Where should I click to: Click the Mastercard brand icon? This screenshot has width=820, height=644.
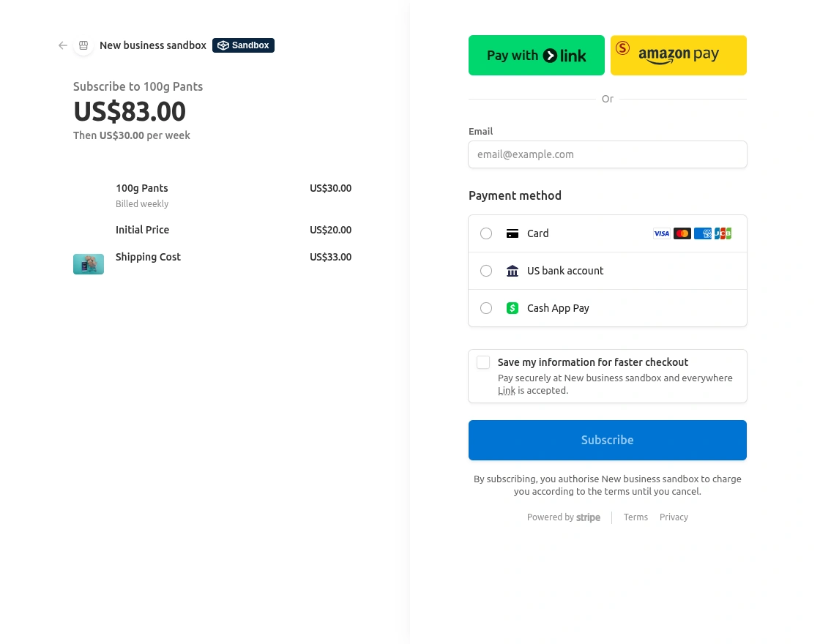click(x=682, y=233)
